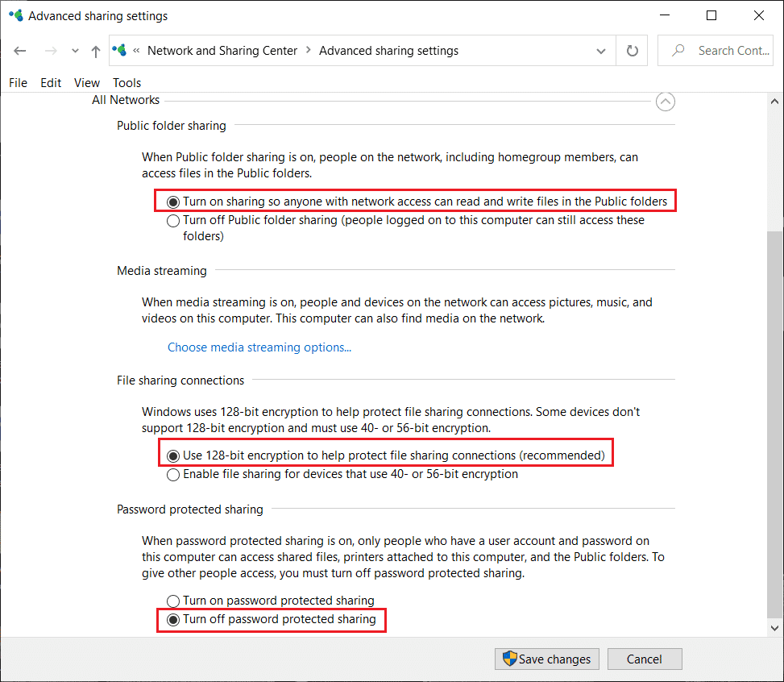Minimize the Advanced sharing settings window
The width and height of the screenshot is (784, 682).
point(665,15)
